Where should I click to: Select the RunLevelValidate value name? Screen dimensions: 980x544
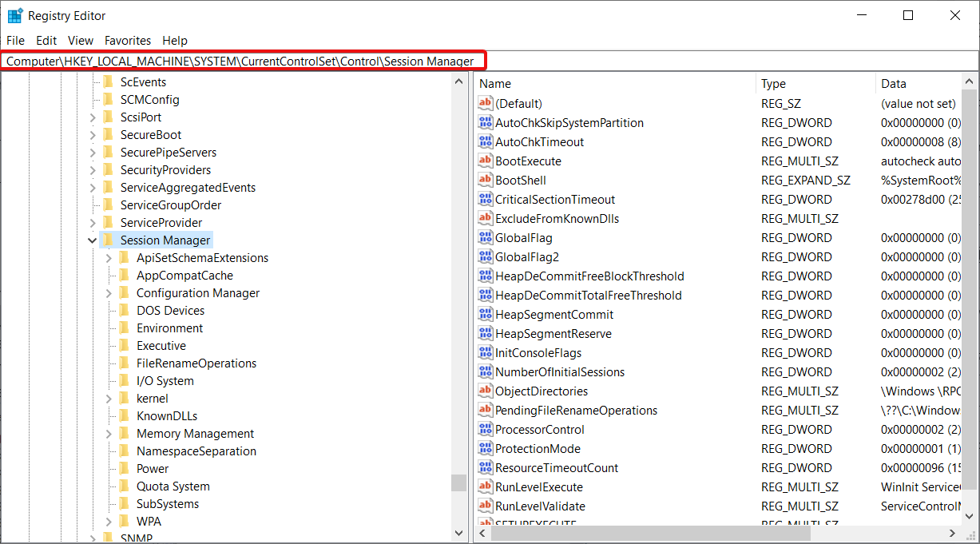point(540,506)
